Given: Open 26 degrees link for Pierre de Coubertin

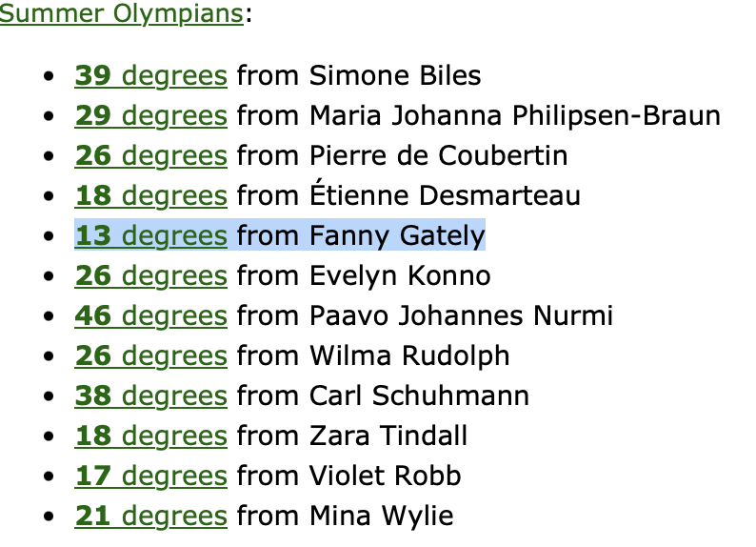Looking at the screenshot, I should click(150, 155).
